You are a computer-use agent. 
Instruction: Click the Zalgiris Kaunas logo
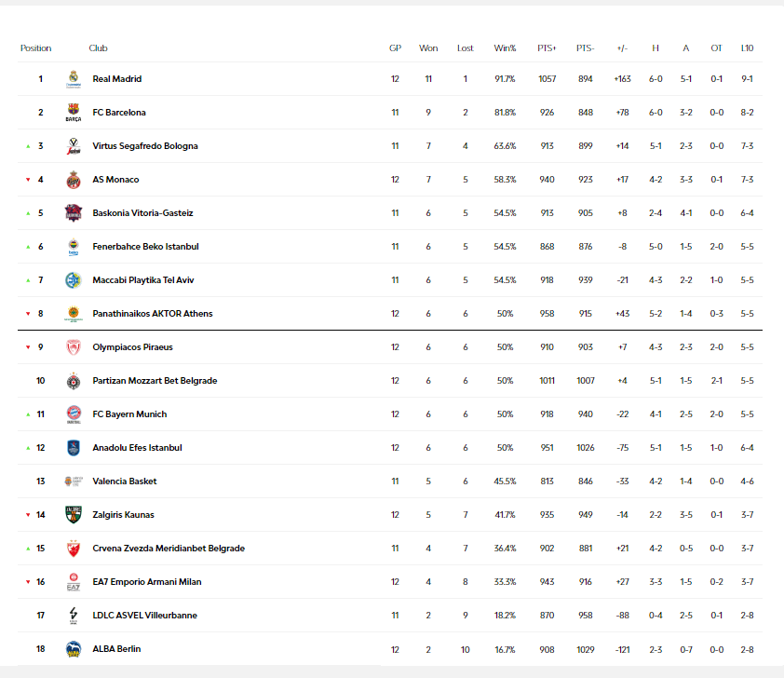pyautogui.click(x=74, y=515)
